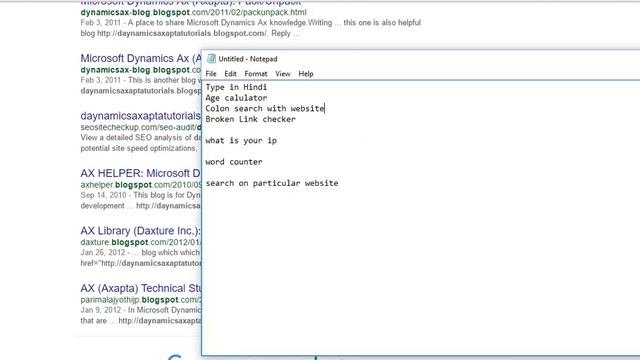Click 'search on particular website' line
The height and width of the screenshot is (360, 640).
click(x=272, y=183)
